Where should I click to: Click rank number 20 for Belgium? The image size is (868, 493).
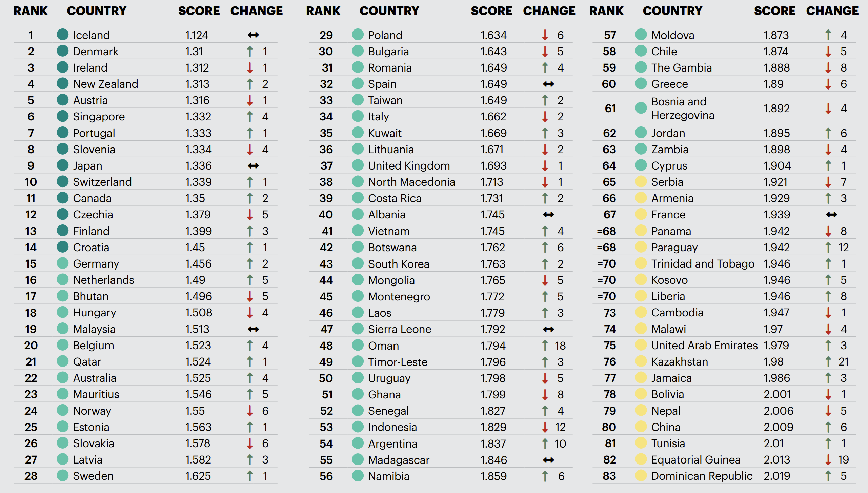31,346
